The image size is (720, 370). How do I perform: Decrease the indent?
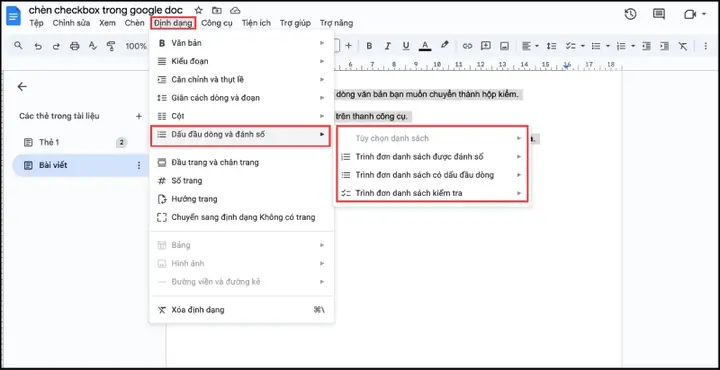[647, 46]
